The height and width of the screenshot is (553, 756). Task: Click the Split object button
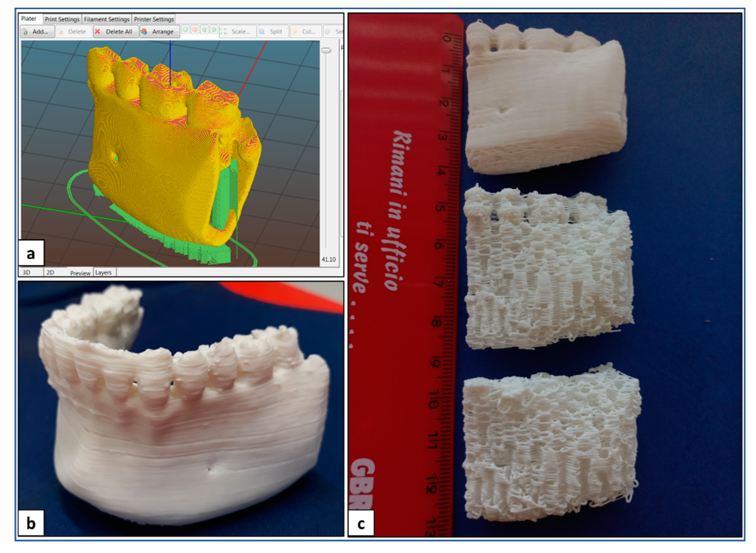click(x=272, y=32)
